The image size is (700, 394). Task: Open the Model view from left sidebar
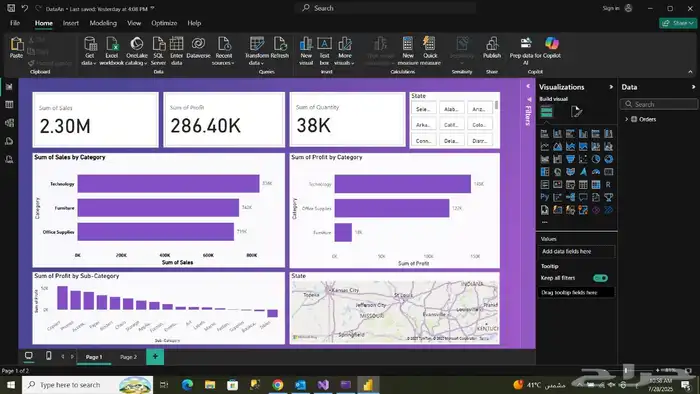[9, 123]
